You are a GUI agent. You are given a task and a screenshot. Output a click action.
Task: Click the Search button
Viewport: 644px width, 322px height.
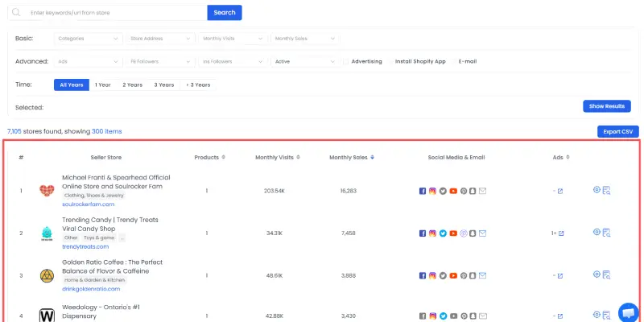225,12
